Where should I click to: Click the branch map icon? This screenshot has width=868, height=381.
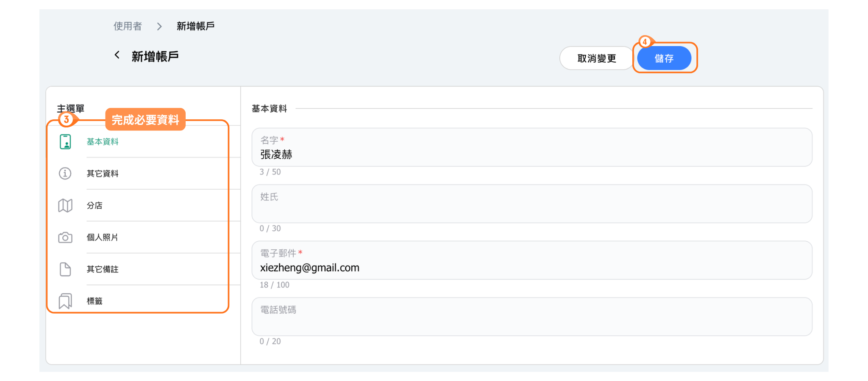(x=65, y=206)
